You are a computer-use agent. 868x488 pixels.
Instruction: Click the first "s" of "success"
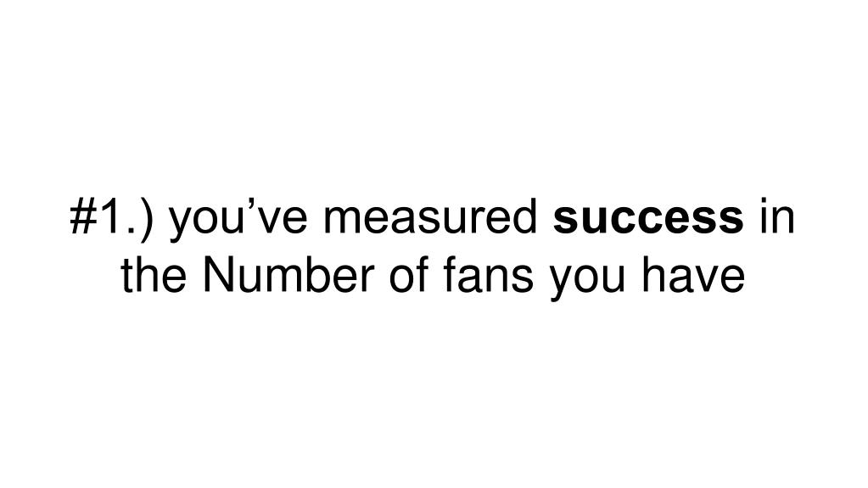click(x=563, y=219)
